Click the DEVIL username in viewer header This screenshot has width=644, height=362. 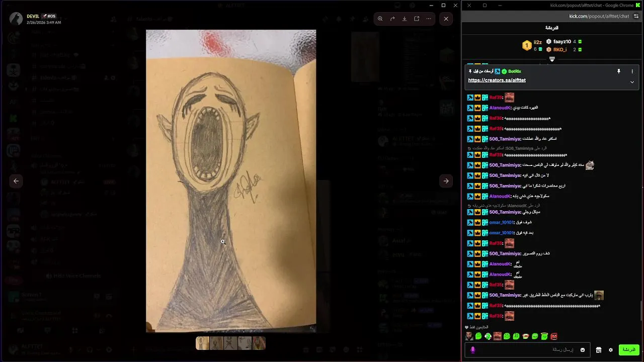(x=33, y=16)
